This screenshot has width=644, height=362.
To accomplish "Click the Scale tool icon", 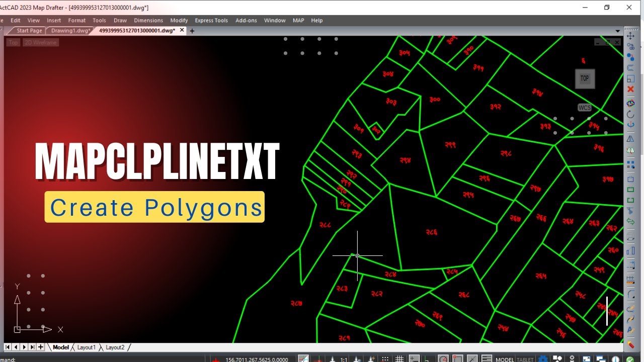I will 630,79.
